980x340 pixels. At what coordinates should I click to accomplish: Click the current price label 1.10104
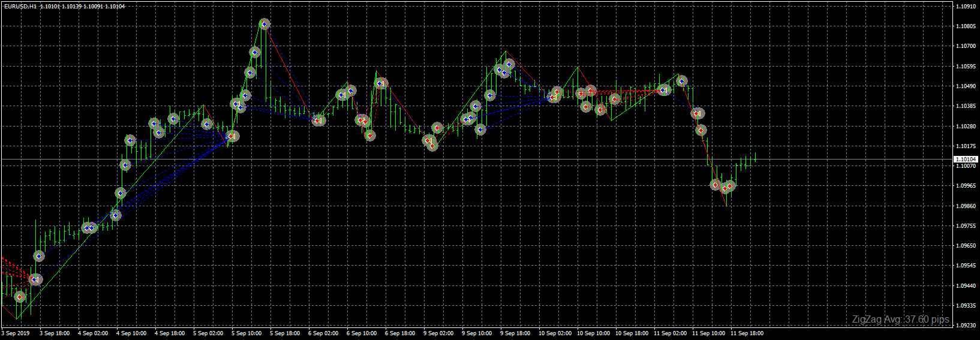tap(966, 160)
